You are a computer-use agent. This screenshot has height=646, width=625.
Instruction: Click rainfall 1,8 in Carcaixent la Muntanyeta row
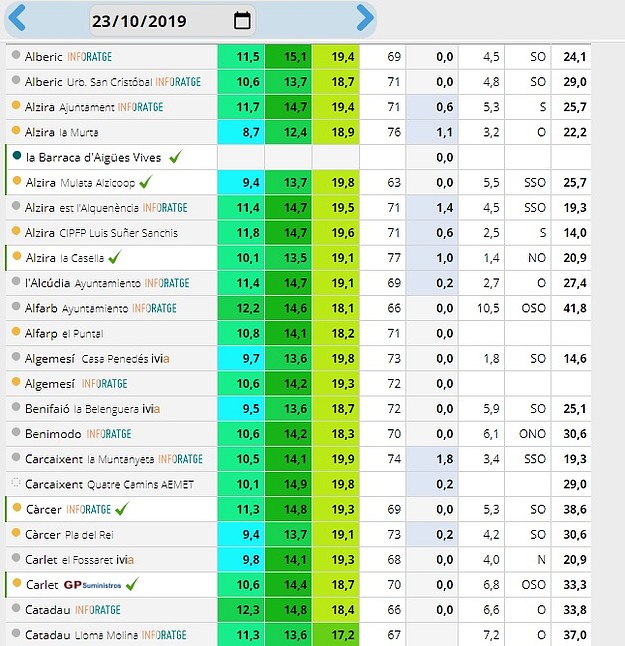(x=432, y=459)
